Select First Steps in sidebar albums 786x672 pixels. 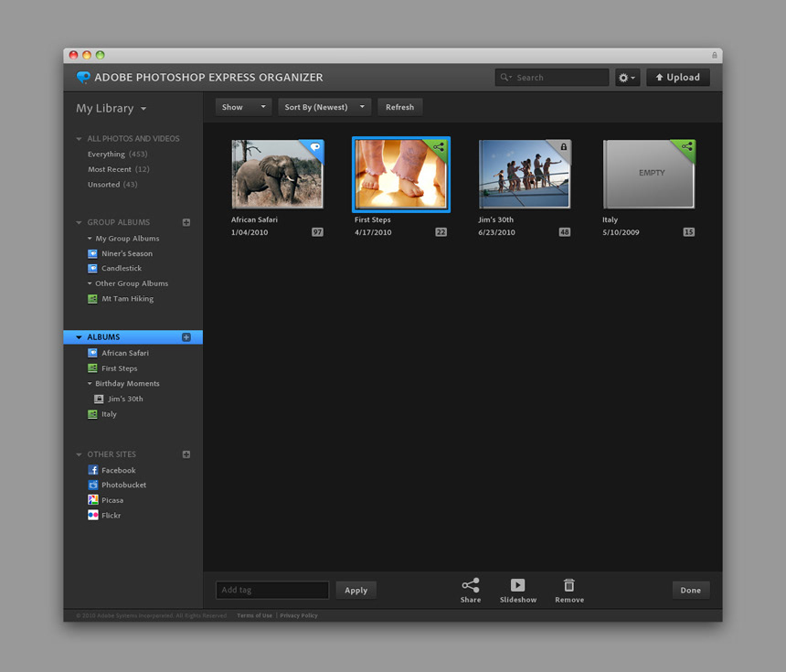[x=112, y=368]
